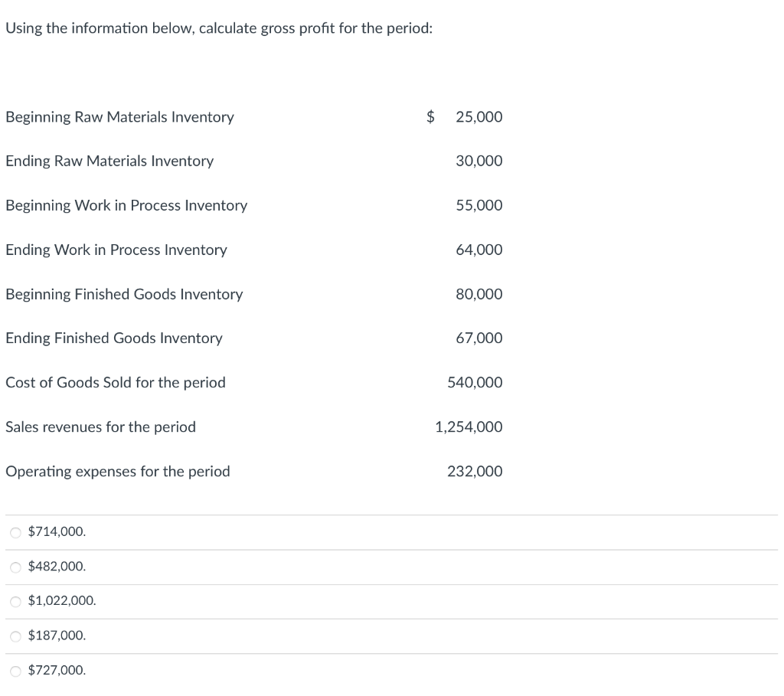The width and height of the screenshot is (784, 696).
Task: Click the radio circle beside $714,000
Action: pos(15,531)
